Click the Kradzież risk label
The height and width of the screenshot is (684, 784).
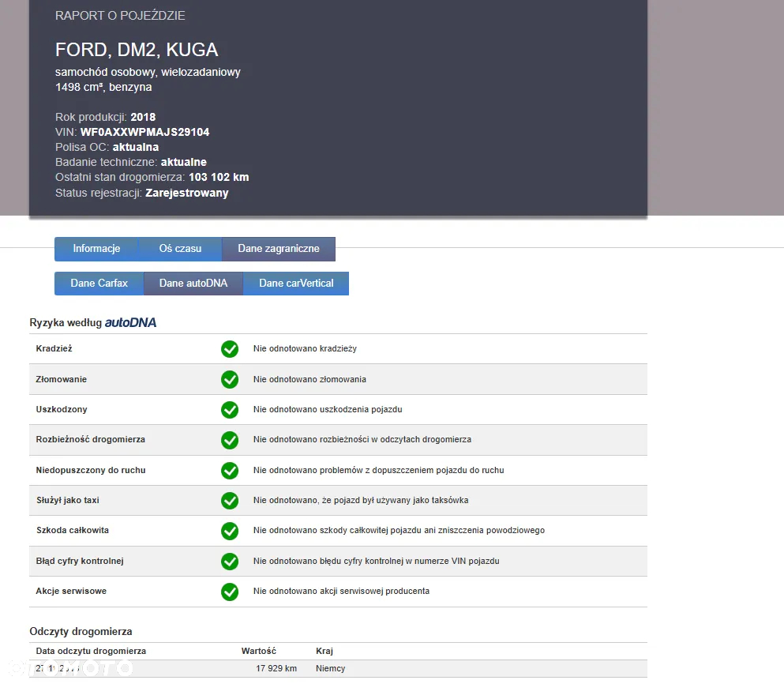(54, 348)
